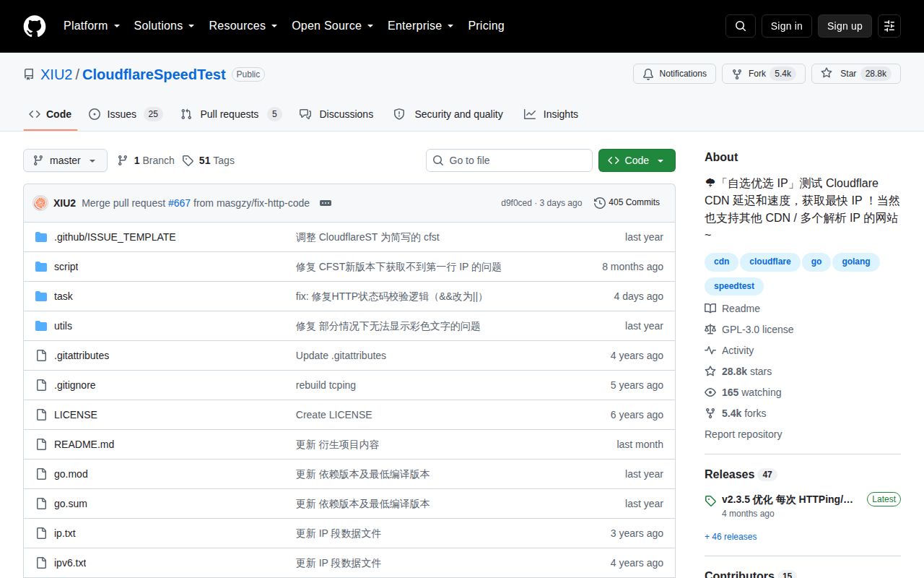Image resolution: width=924 pixels, height=578 pixels.
Task: Click the go.mod file icon
Action: 41,474
